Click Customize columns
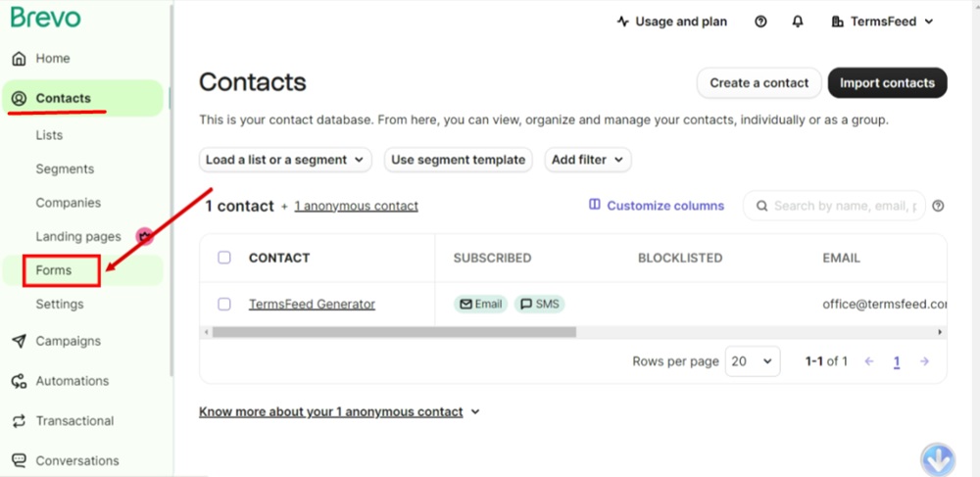Viewport: 980px width, 477px height. click(657, 206)
